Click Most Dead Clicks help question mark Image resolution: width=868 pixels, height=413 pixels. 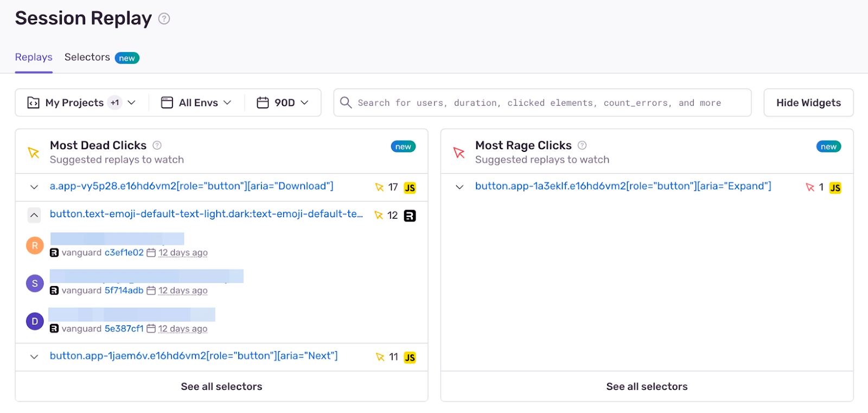157,145
